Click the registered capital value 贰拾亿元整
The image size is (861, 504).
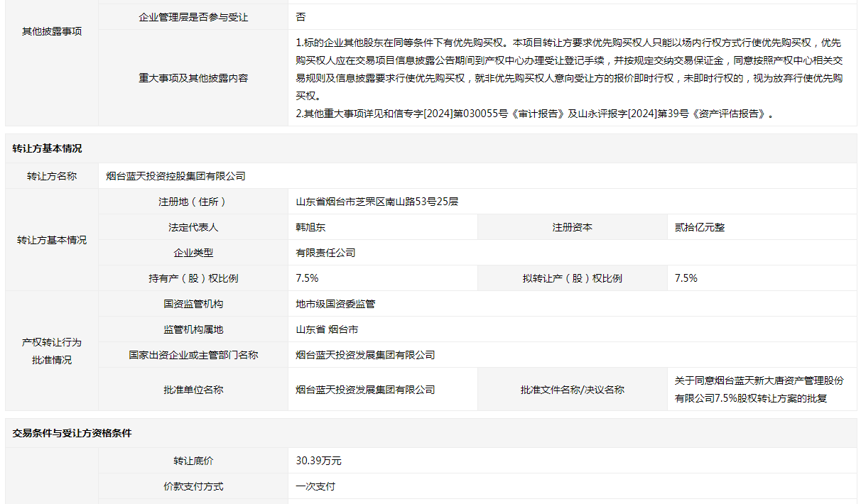[x=700, y=227]
